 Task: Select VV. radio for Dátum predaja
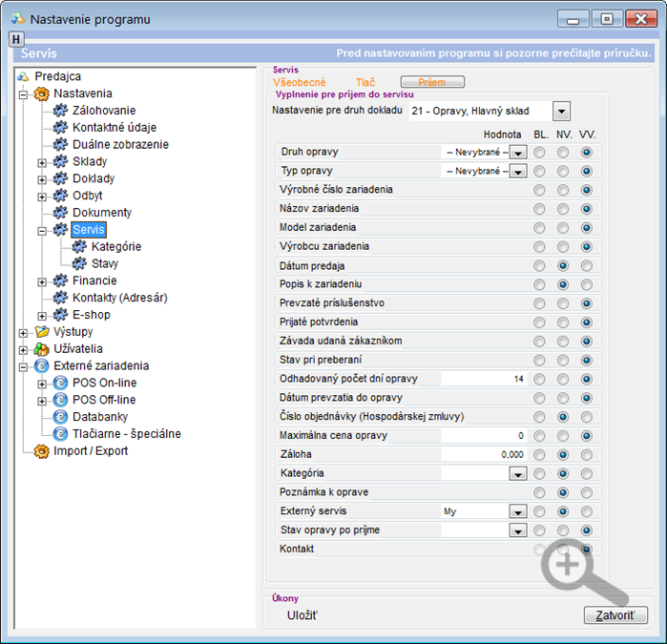[587, 266]
